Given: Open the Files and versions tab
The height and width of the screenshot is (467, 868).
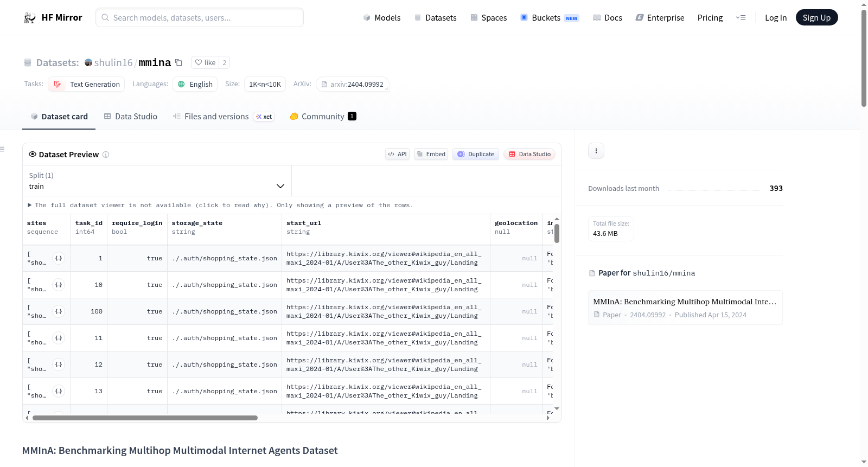Looking at the screenshot, I should click(224, 117).
